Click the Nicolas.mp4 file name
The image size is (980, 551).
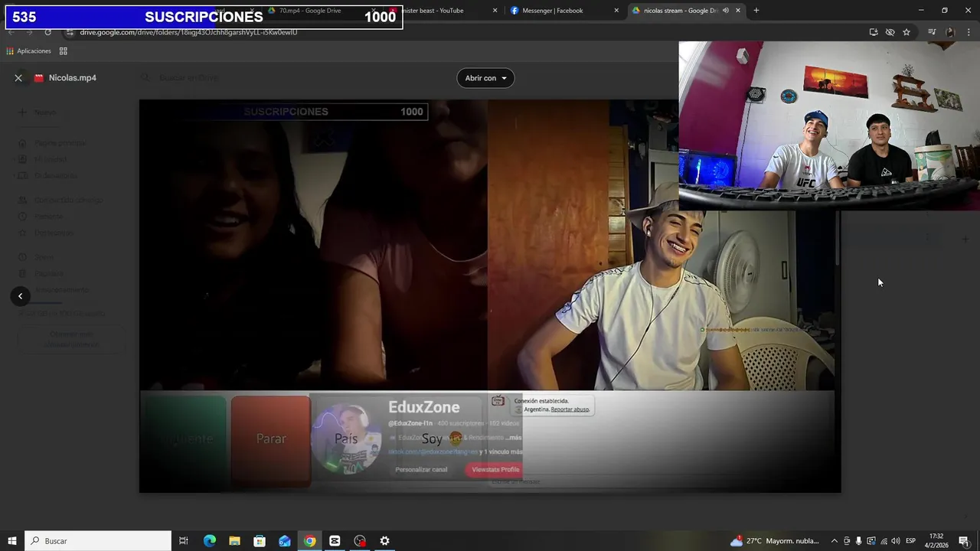pyautogui.click(x=73, y=78)
